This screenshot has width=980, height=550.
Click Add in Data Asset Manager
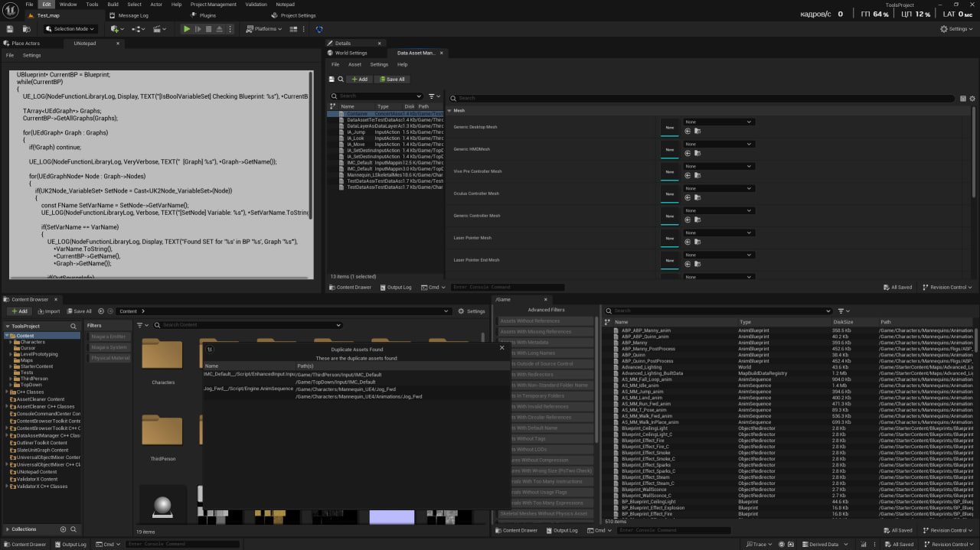[360, 79]
